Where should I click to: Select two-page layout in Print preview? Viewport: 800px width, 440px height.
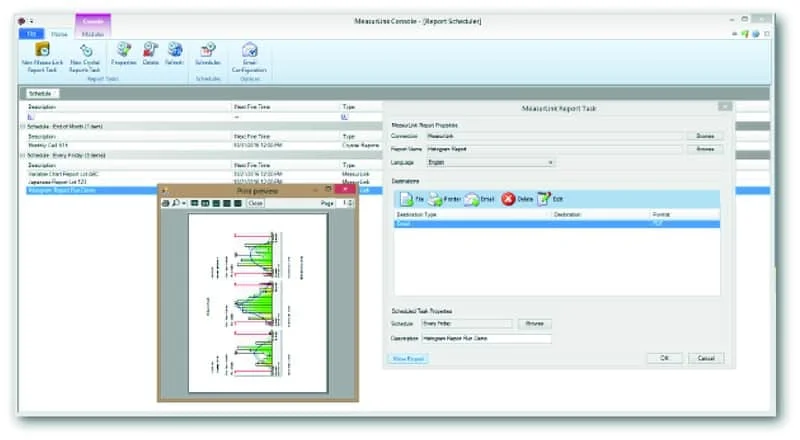[x=205, y=203]
